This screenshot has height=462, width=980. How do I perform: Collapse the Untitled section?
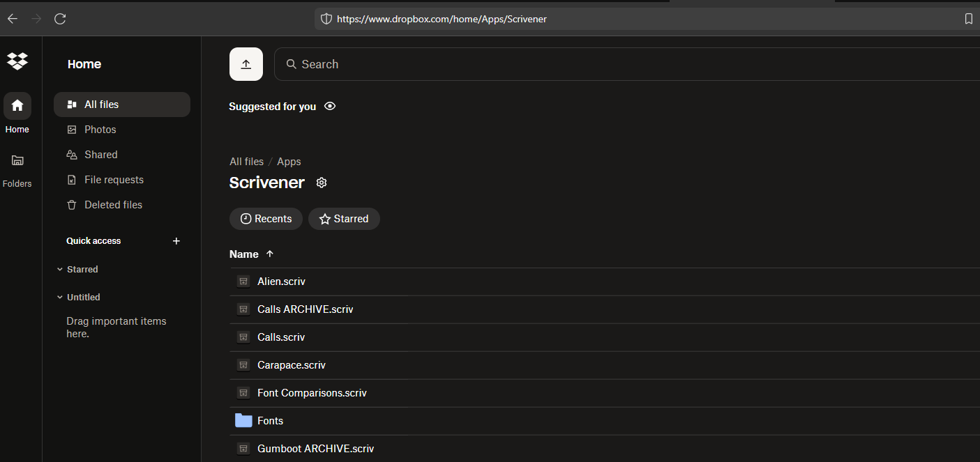(60, 298)
